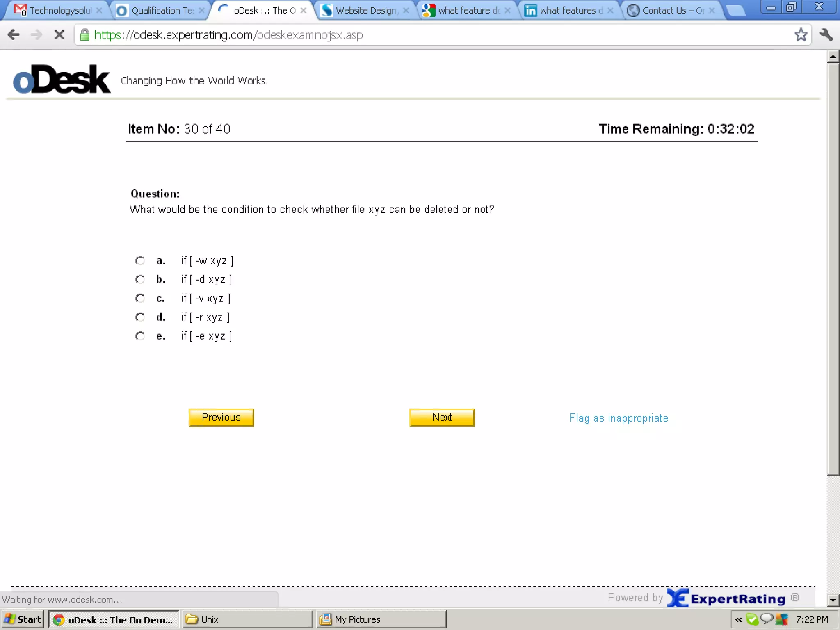Click the oDesk logo
This screenshot has width=840, height=630.
coord(62,79)
